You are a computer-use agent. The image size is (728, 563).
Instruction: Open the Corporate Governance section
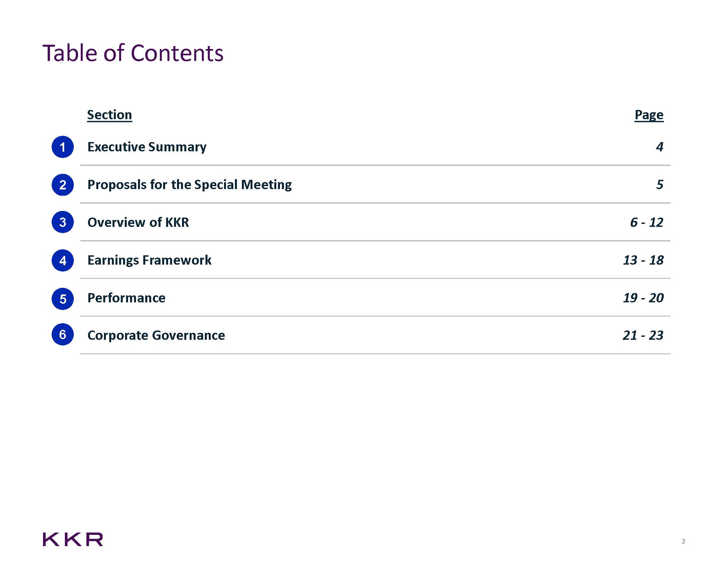[156, 335]
